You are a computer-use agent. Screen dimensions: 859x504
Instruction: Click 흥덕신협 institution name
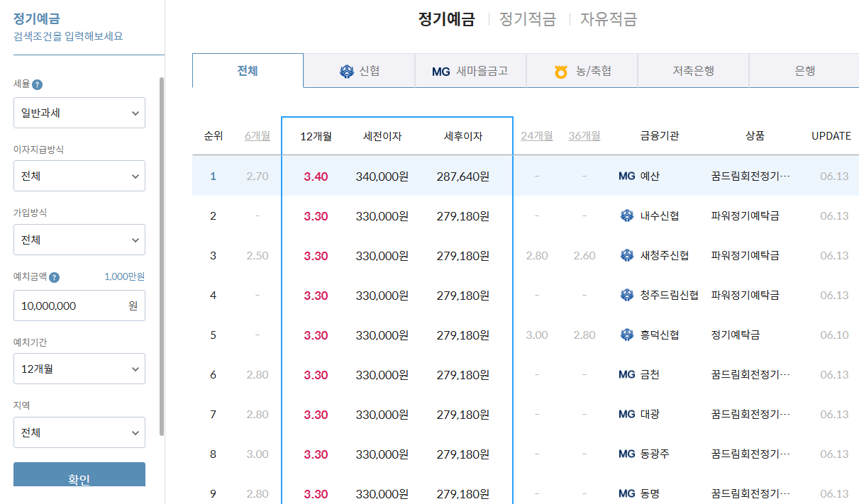click(x=660, y=335)
